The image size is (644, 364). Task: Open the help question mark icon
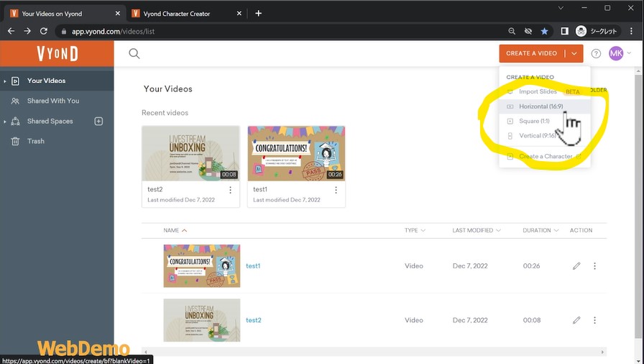596,53
